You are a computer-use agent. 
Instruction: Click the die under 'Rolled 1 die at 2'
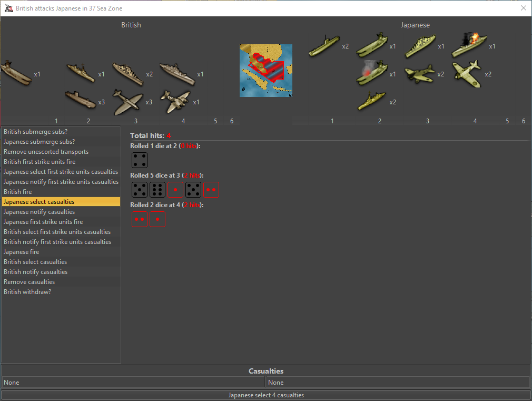pyautogui.click(x=140, y=160)
